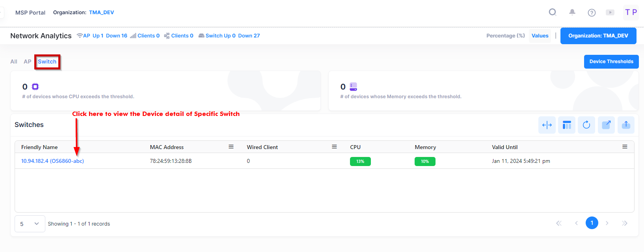Image resolution: width=644 pixels, height=252 pixels.
Task: Click the Memory threshold count 0
Action: tap(343, 87)
